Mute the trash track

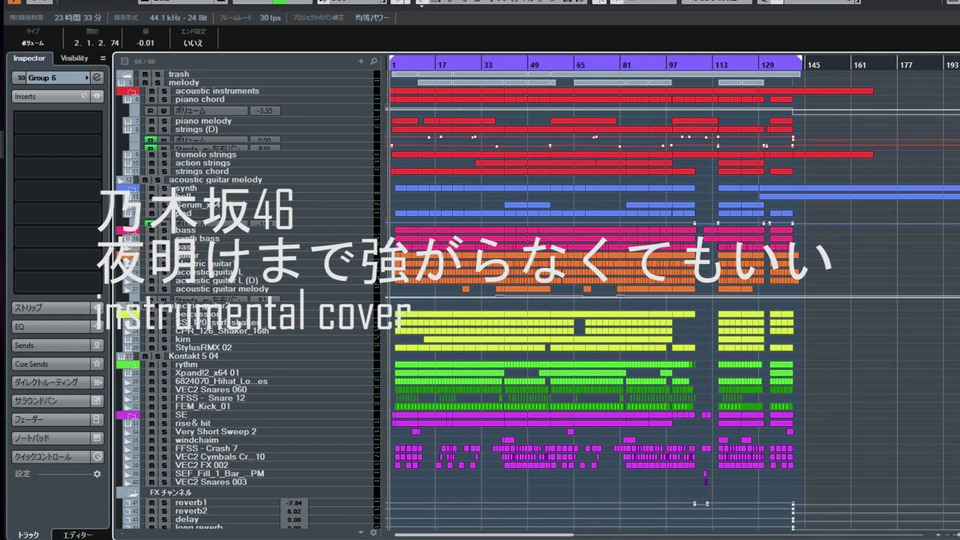[x=145, y=74]
